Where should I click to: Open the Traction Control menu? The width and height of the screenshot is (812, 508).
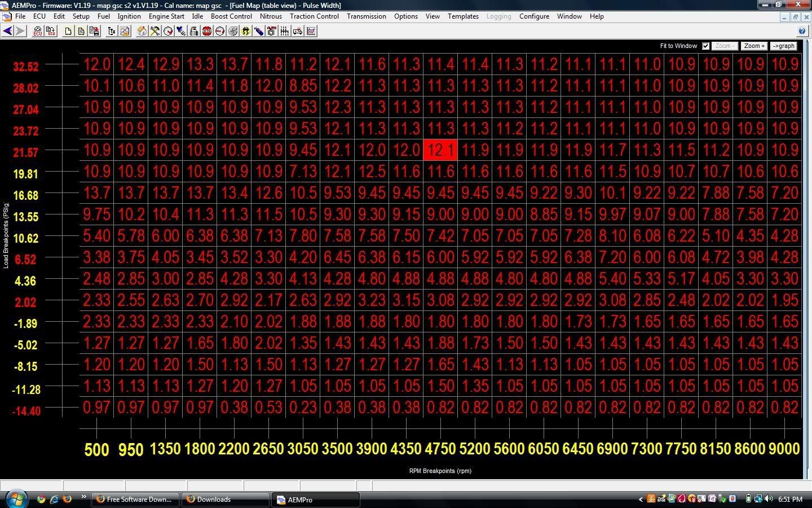pyautogui.click(x=314, y=16)
